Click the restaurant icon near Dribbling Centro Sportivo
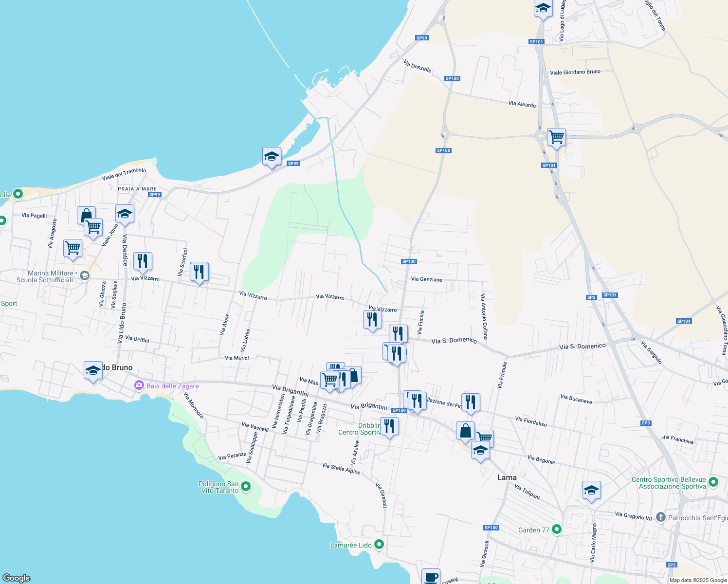The image size is (728, 584). pyautogui.click(x=389, y=425)
